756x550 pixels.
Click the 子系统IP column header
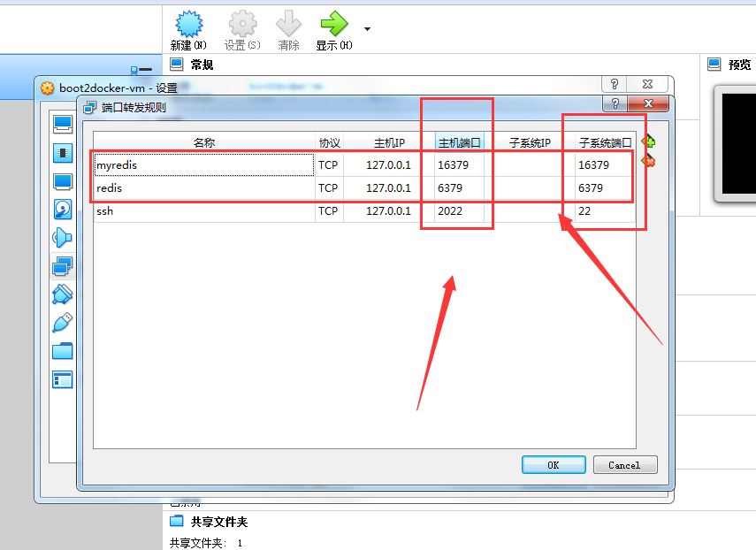pos(530,142)
